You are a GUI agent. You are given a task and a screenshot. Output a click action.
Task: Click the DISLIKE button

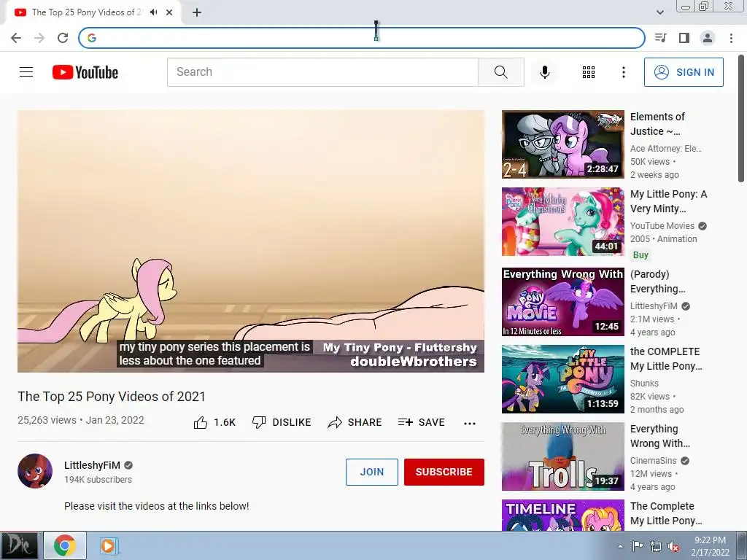pyautogui.click(x=282, y=422)
